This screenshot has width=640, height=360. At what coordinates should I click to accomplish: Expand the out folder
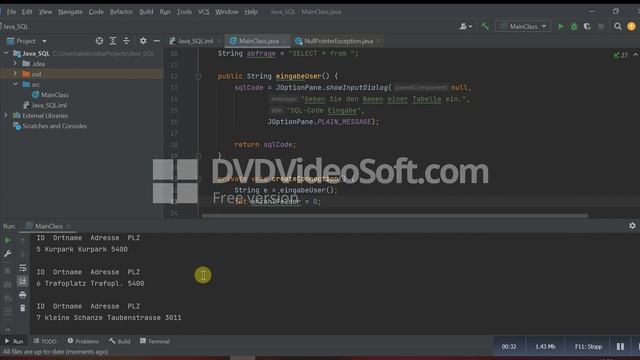[x=15, y=74]
